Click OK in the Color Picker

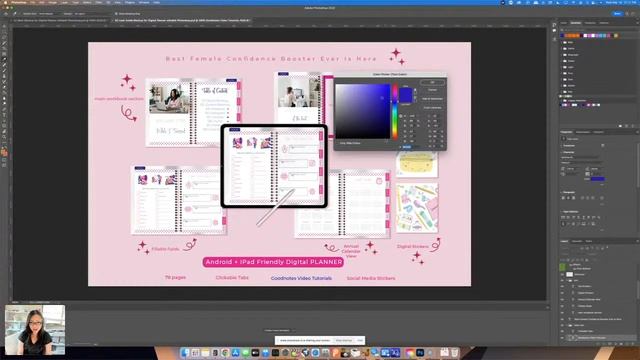[x=433, y=82]
